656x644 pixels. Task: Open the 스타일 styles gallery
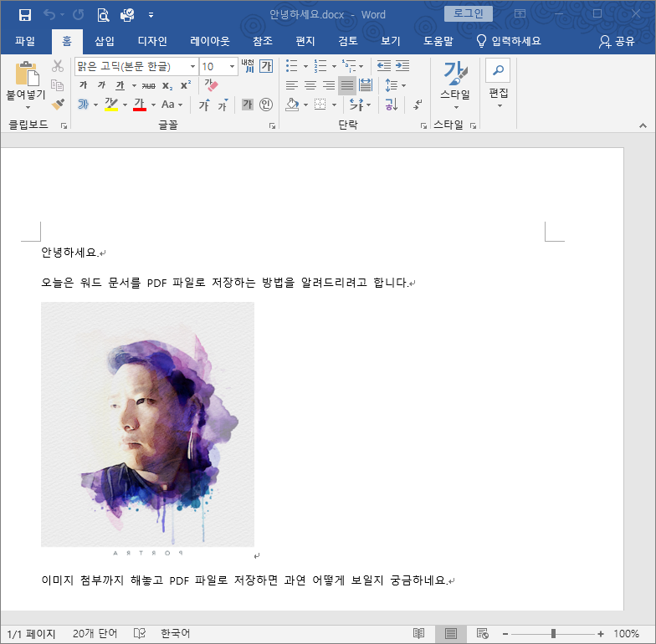[x=455, y=85]
